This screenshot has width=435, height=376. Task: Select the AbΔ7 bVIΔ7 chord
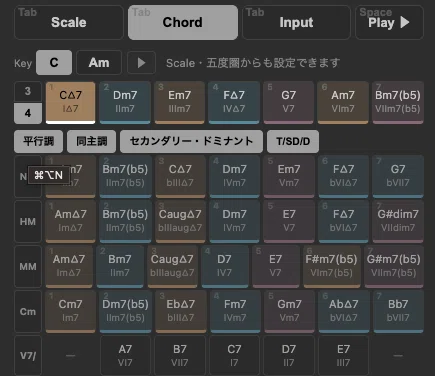(344, 311)
